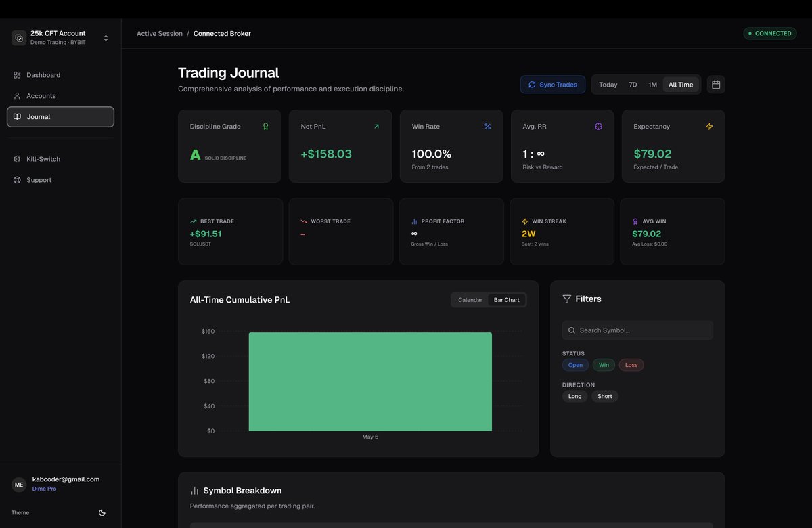Click the ME user avatar
This screenshot has width=812, height=528.
(19, 485)
